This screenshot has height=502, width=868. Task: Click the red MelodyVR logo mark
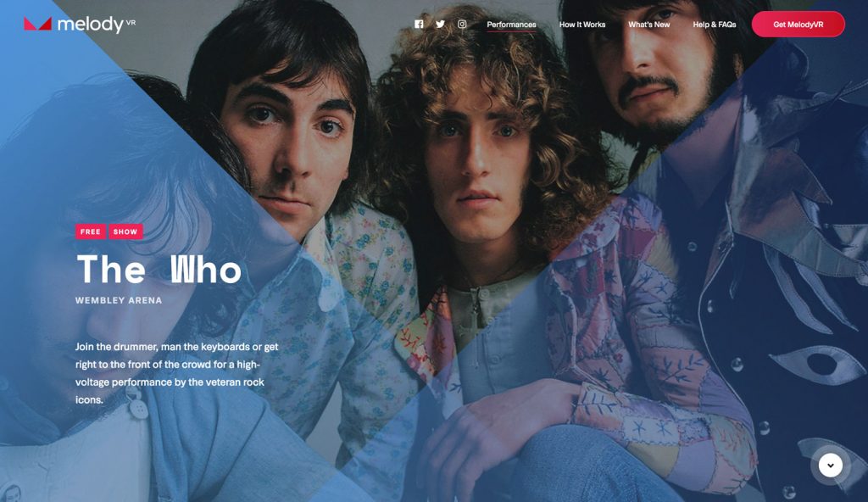[37, 24]
